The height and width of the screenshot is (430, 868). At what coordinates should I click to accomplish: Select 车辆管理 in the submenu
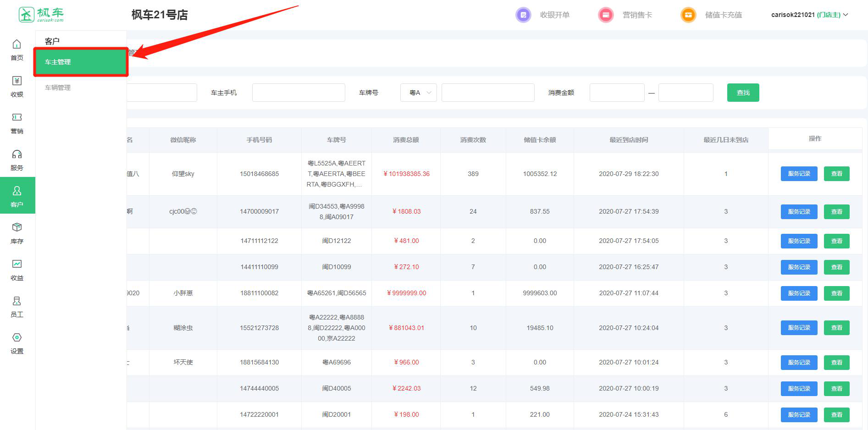(58, 88)
